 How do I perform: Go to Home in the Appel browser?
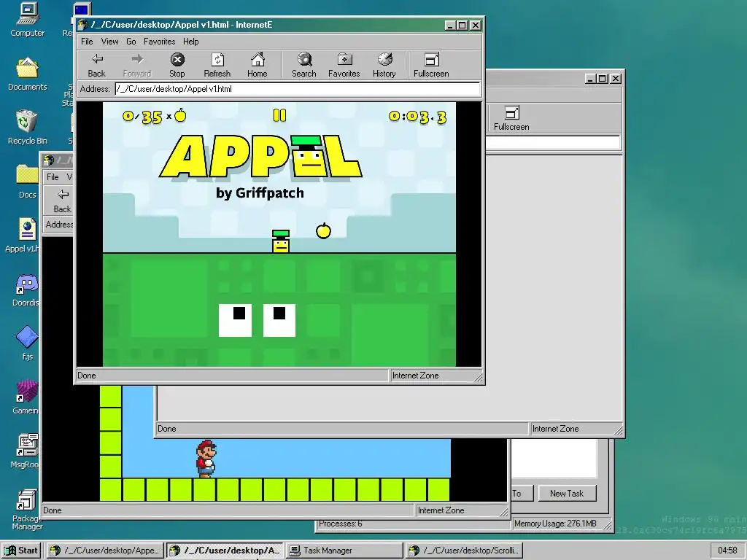pyautogui.click(x=258, y=65)
